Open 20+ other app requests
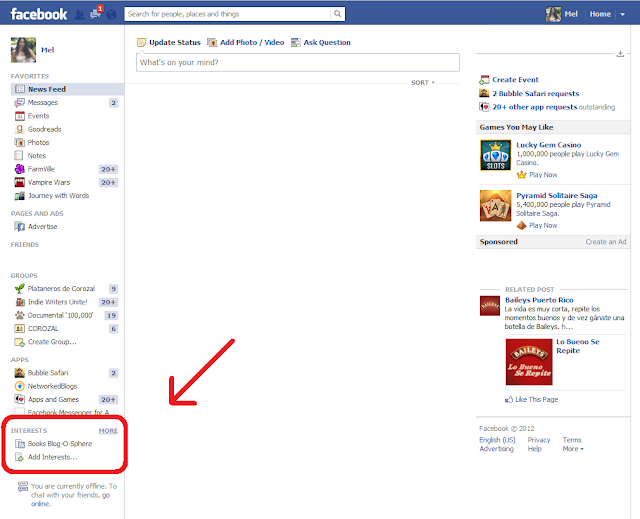This screenshot has height=519, width=640. click(x=535, y=107)
